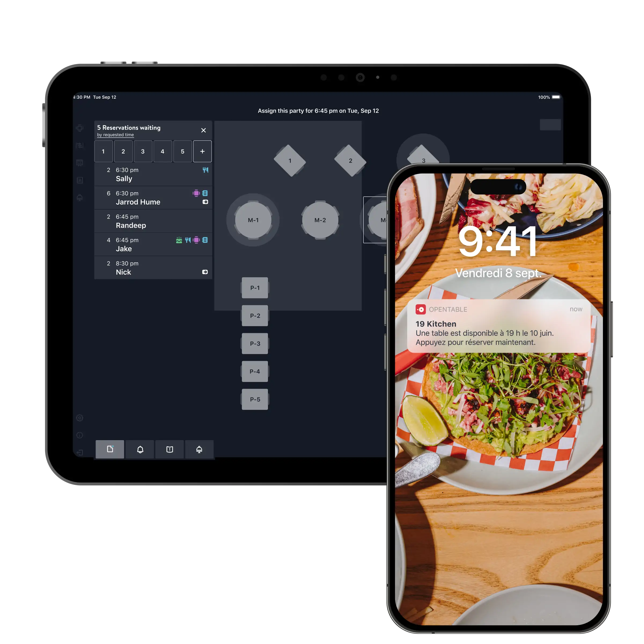This screenshot has width=644, height=644.
Task: Click the party size tab numbered 1
Action: click(x=104, y=152)
